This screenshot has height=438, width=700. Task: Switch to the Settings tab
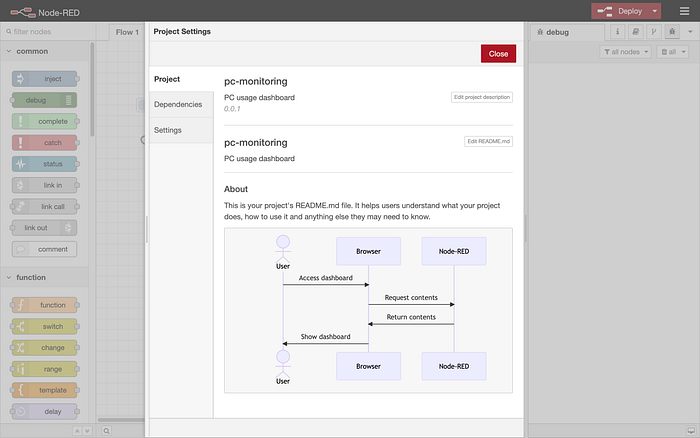pos(168,130)
